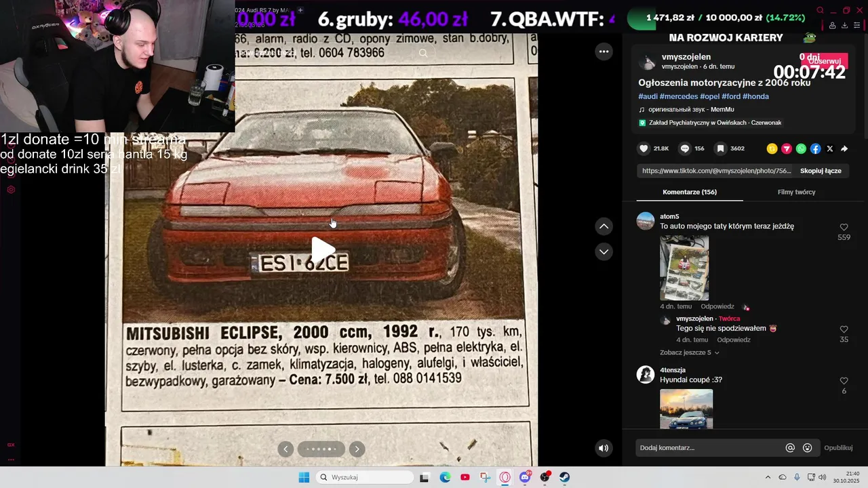The image size is (868, 488).
Task: Select the Audi RS 7 browser tab
Action: 263,10
